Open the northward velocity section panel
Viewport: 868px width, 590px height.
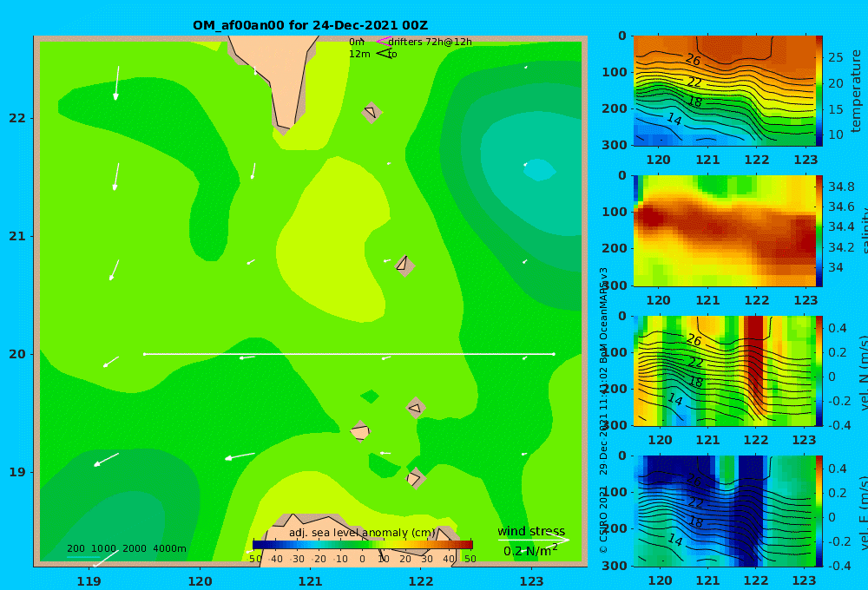point(724,370)
